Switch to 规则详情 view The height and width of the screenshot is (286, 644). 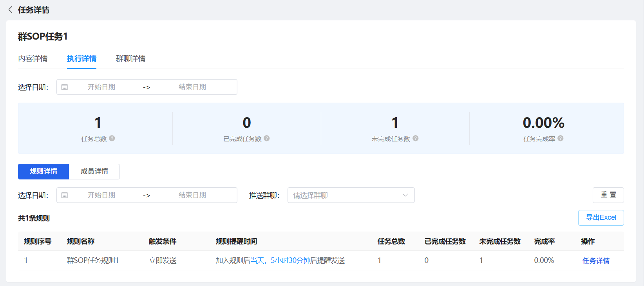click(x=43, y=171)
